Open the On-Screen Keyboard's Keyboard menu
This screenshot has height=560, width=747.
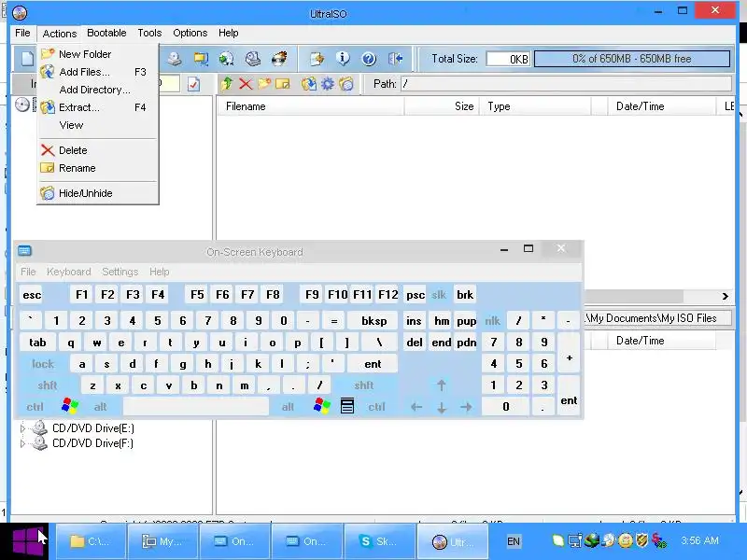point(68,272)
